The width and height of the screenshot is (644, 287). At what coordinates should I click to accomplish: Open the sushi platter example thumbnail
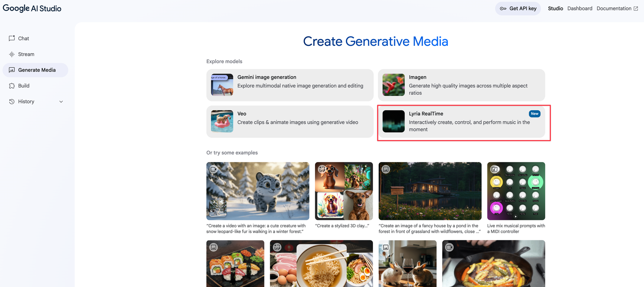(235, 263)
